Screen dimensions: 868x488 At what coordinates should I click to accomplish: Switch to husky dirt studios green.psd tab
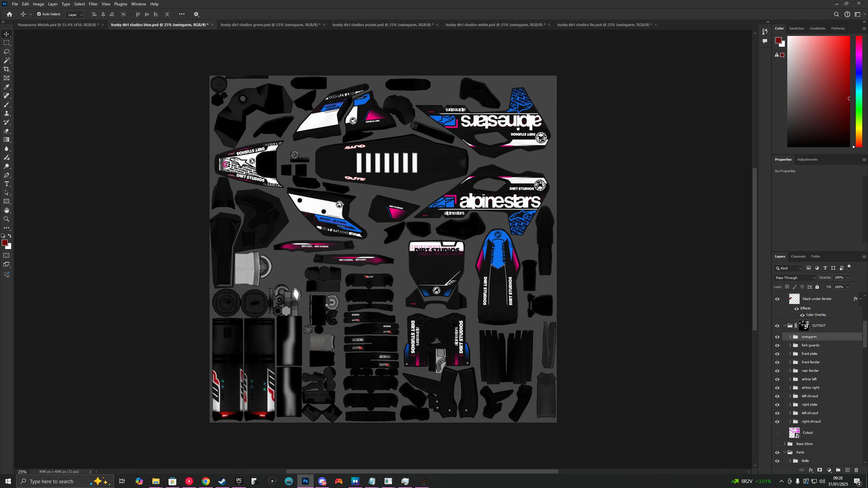[270, 25]
